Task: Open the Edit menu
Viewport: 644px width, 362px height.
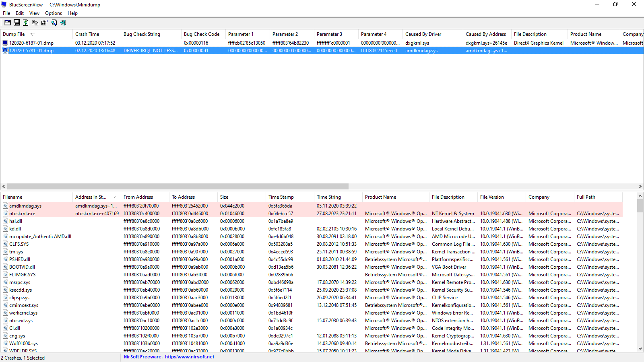Action: click(20, 13)
